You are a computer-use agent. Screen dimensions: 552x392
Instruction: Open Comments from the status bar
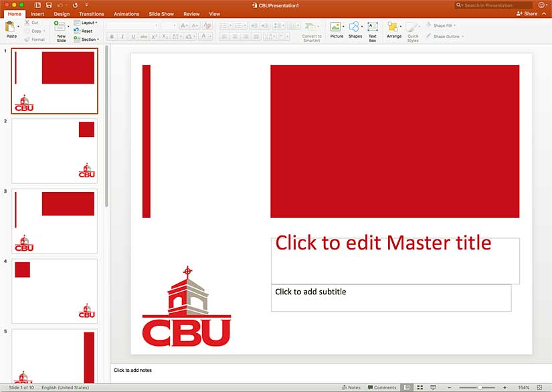pyautogui.click(x=382, y=387)
